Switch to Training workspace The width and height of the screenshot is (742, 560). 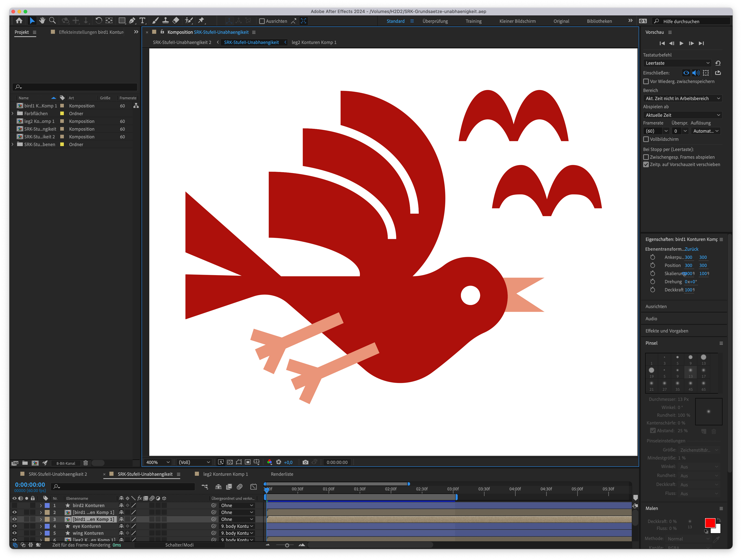point(473,21)
